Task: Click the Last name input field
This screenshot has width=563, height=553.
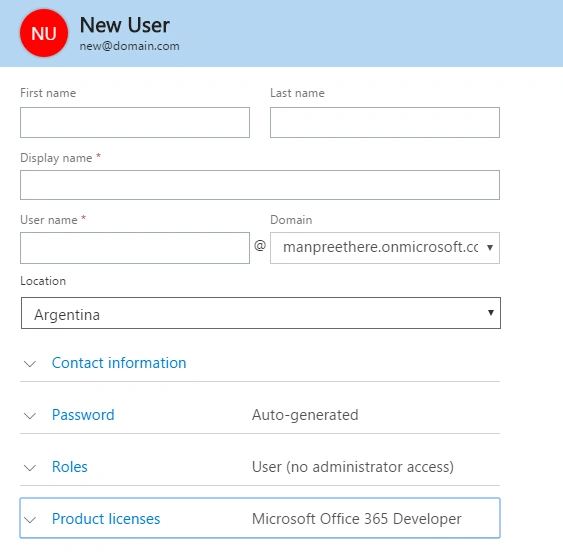Action: pos(385,122)
